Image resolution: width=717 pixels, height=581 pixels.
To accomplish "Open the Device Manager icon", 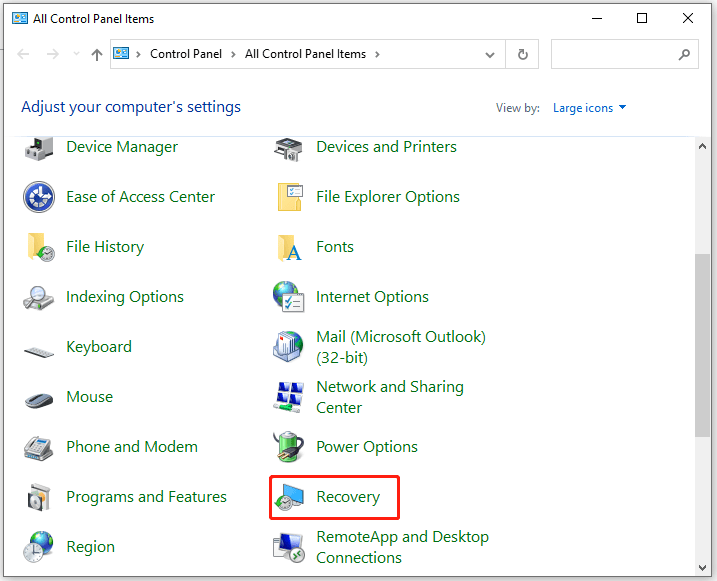I will point(39,147).
